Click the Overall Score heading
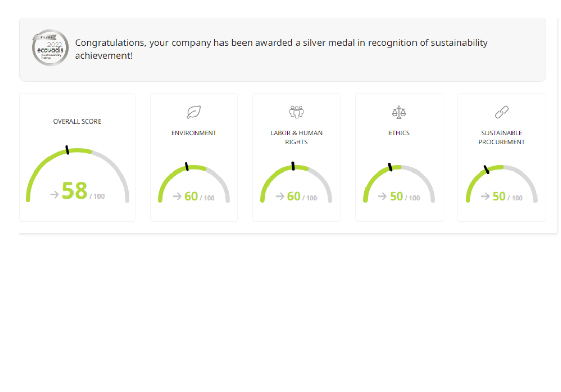 [x=77, y=121]
